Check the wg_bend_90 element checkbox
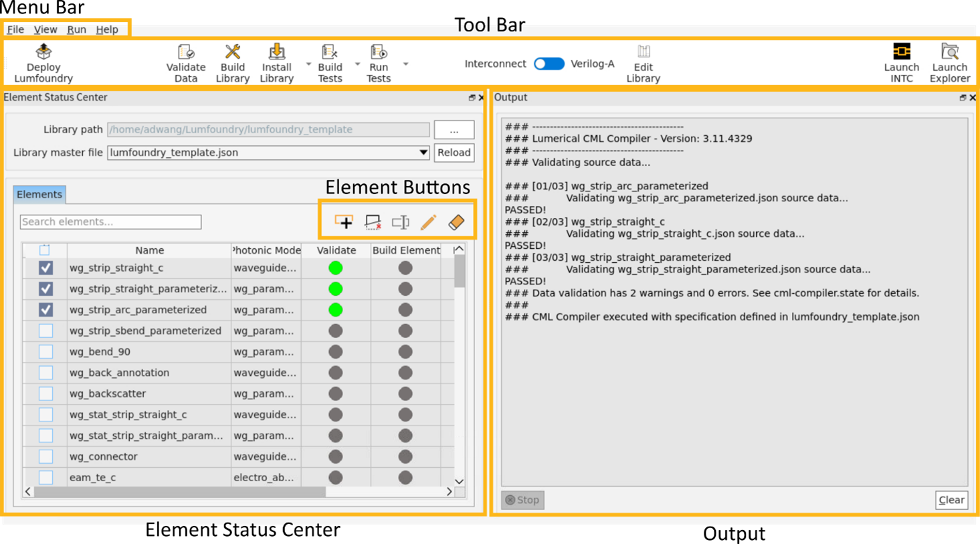 click(x=45, y=351)
